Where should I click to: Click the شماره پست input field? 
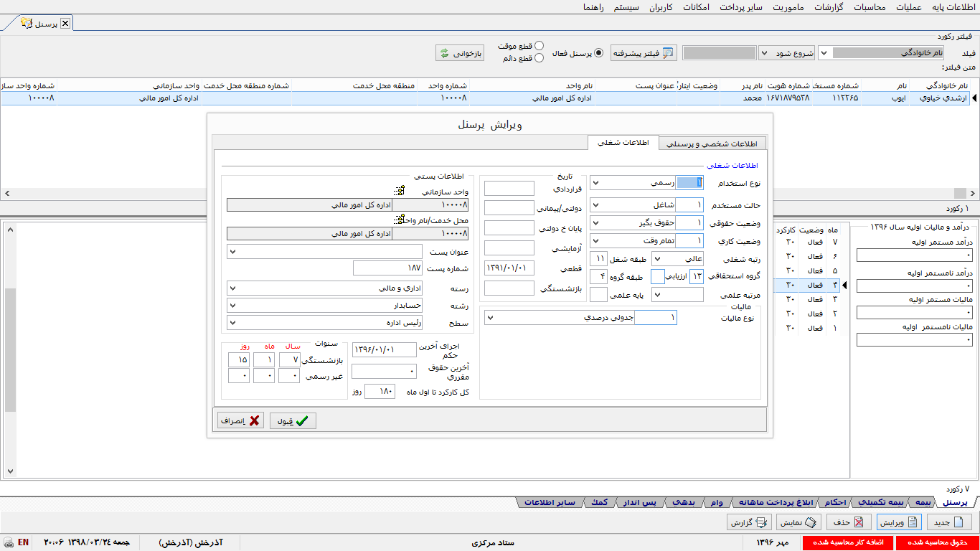pos(388,268)
